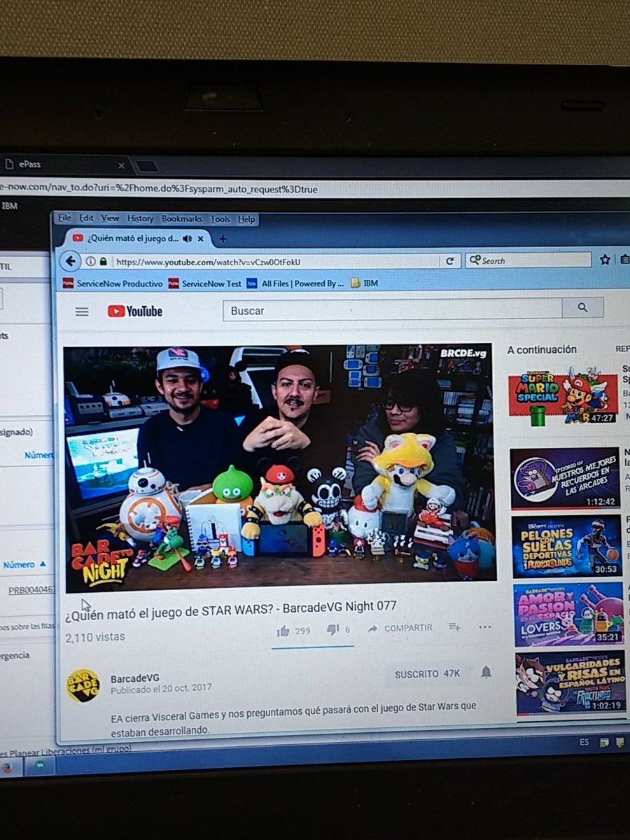630x840 pixels.
Task: Open the ServiceNow Test bookmark
Action: 205,283
